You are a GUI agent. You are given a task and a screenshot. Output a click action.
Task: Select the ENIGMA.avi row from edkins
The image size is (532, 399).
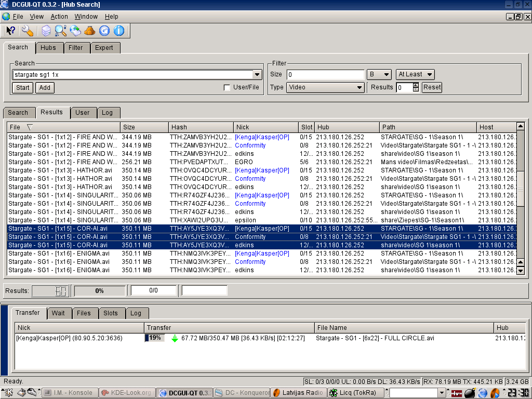(262, 270)
